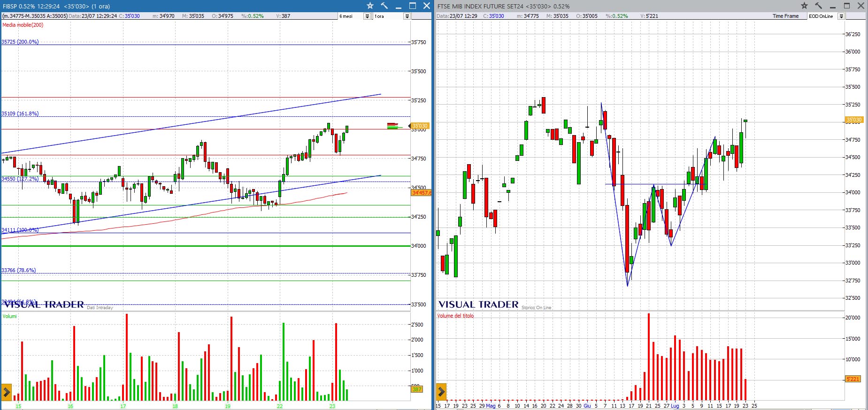Select the 'Volume del titolo' label
The width and height of the screenshot is (868, 410).
[x=455, y=316]
